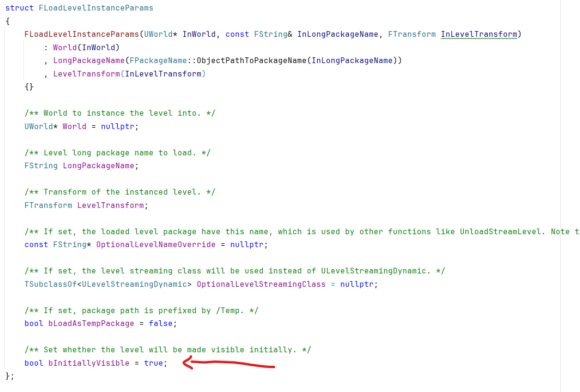580x392 pixels.
Task: Click the false literal
Action: 161,324
